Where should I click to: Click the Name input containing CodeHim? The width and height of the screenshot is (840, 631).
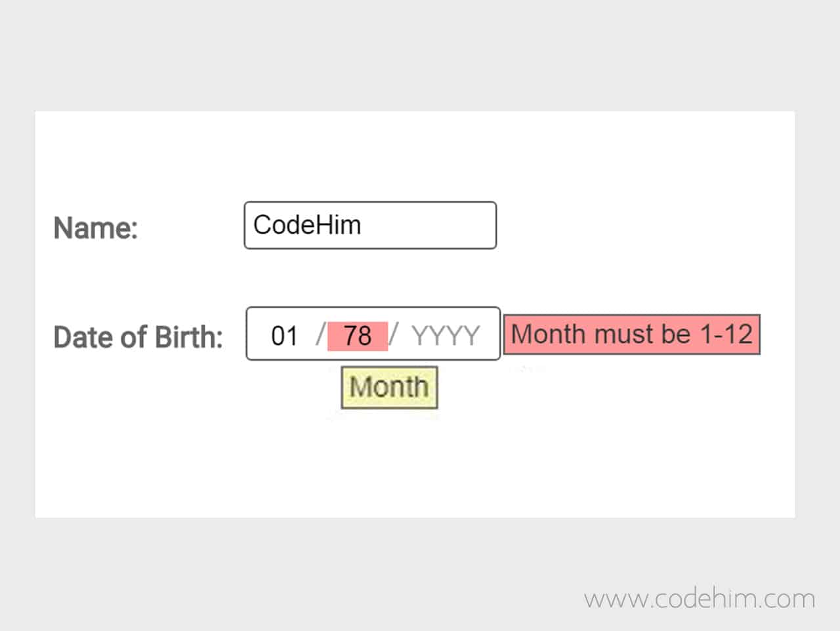(x=370, y=225)
